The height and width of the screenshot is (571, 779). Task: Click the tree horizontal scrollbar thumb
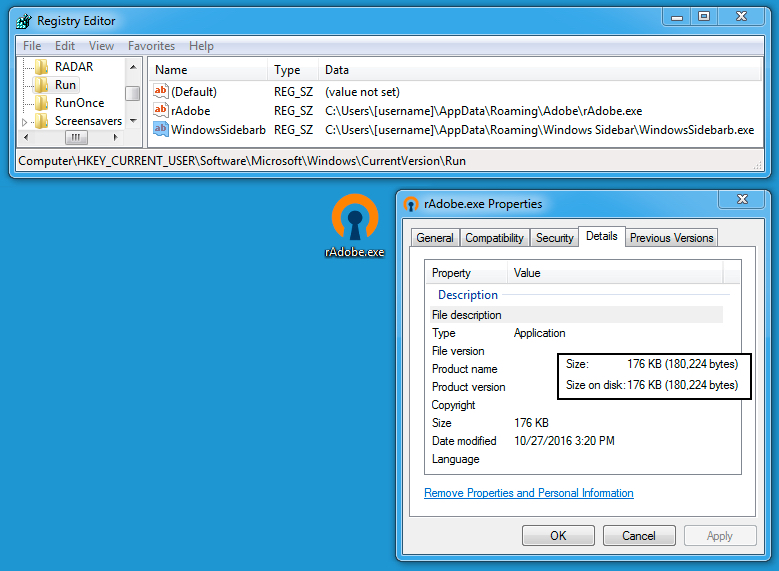coord(76,137)
